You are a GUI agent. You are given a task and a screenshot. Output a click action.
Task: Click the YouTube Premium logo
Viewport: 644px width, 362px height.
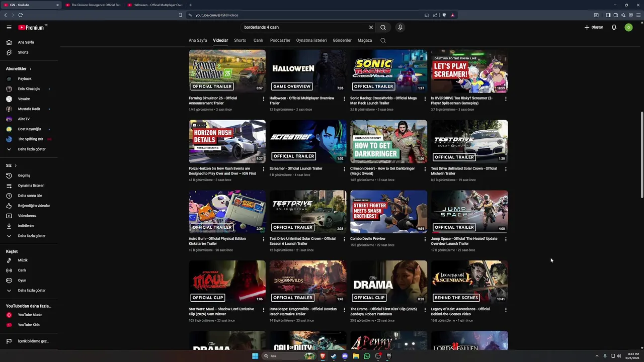[x=31, y=28]
